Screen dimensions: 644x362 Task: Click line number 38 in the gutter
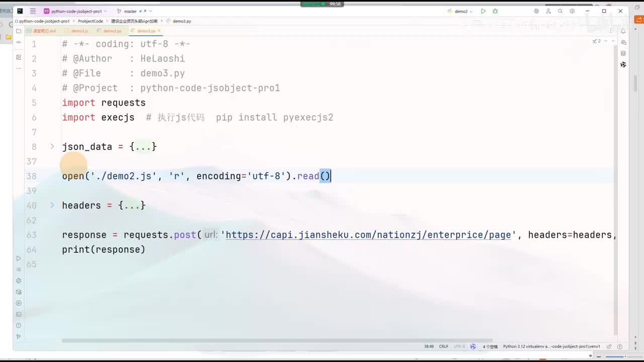pyautogui.click(x=31, y=176)
